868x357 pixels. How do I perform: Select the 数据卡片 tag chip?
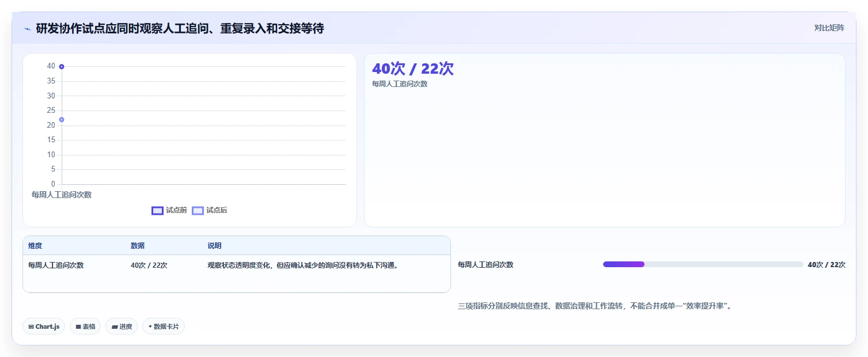coord(164,326)
